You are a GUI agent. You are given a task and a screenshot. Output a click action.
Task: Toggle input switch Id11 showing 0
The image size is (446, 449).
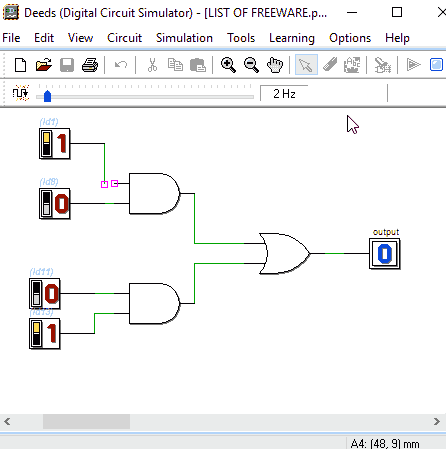(x=45, y=294)
